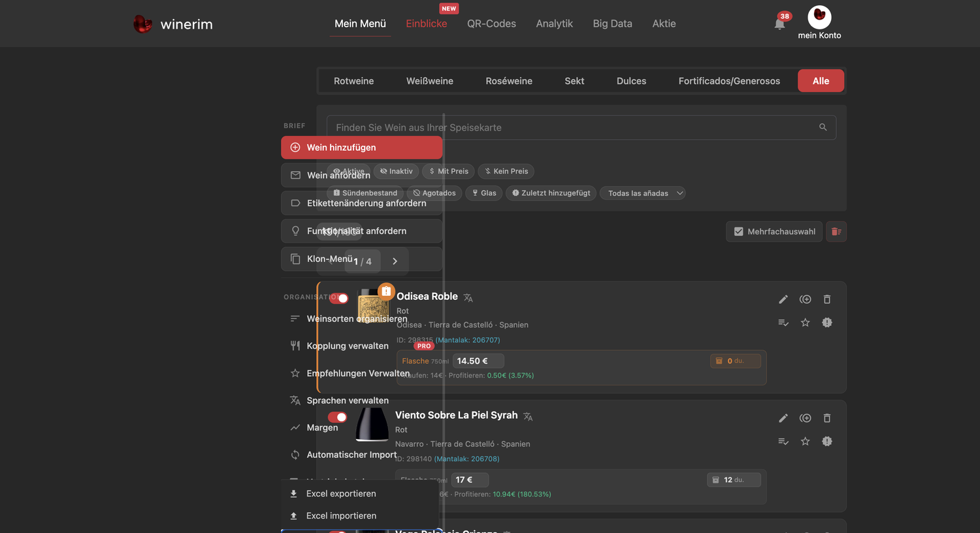Click the add-circle icon for Odisea Roble
The height and width of the screenshot is (533, 980).
[x=806, y=299]
